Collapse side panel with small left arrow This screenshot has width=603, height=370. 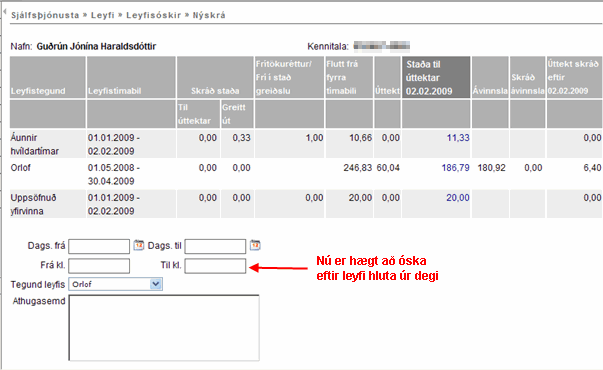pyautogui.click(x=4, y=12)
